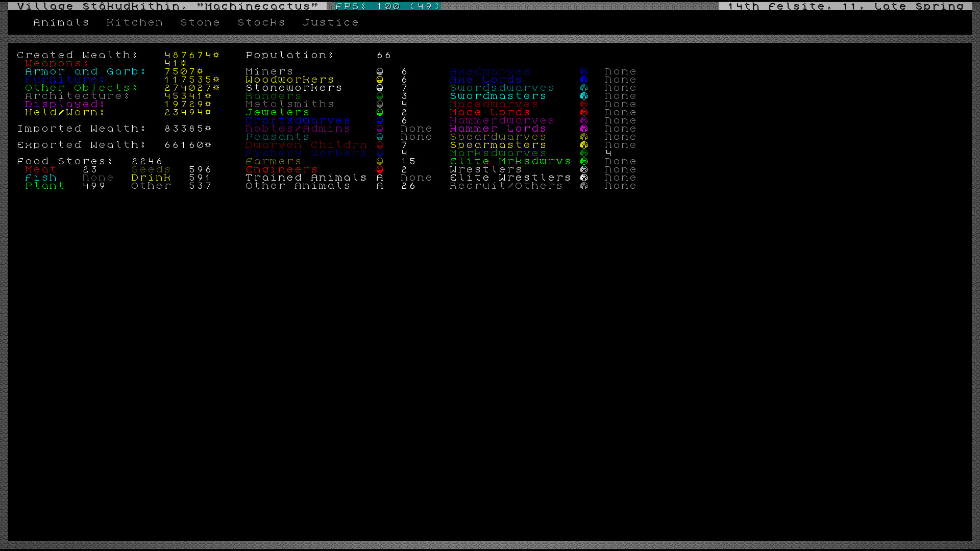The height and width of the screenshot is (551, 980).
Task: Open the Kitchen tab
Action: (x=135, y=22)
